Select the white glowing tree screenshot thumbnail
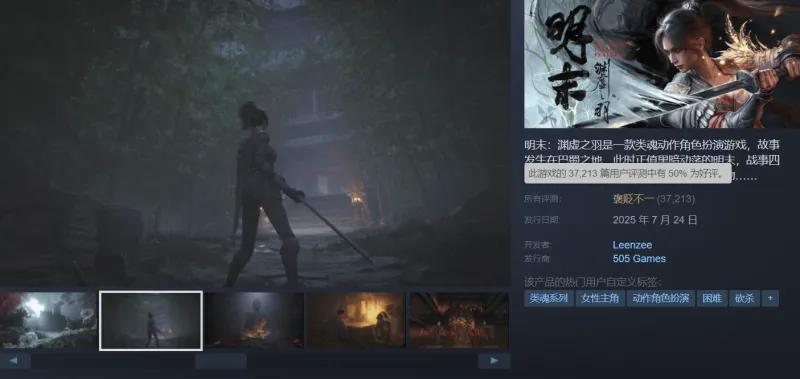The width and height of the screenshot is (800, 379). pyautogui.click(x=48, y=320)
